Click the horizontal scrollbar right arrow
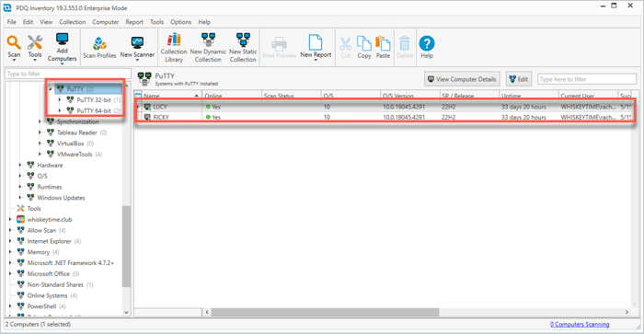 click(627, 312)
